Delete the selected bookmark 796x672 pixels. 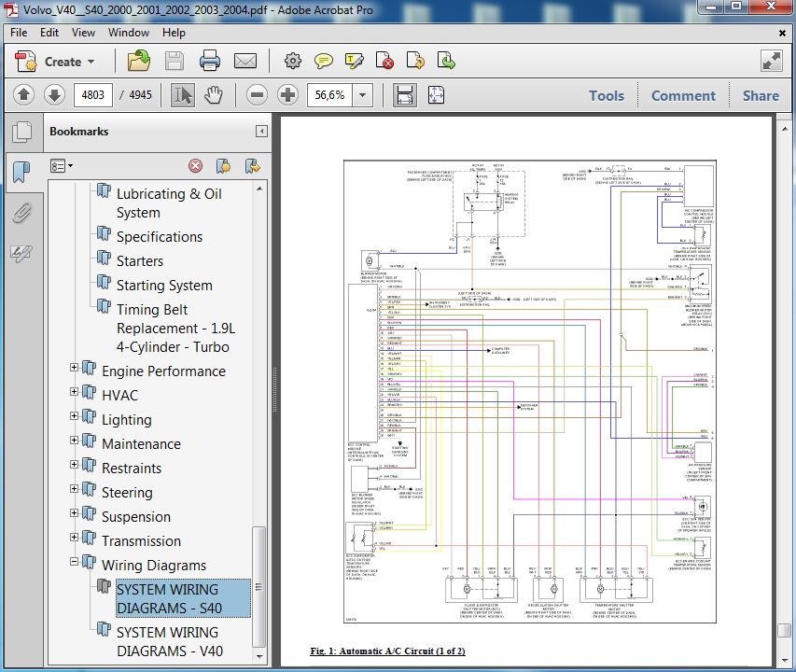click(195, 166)
